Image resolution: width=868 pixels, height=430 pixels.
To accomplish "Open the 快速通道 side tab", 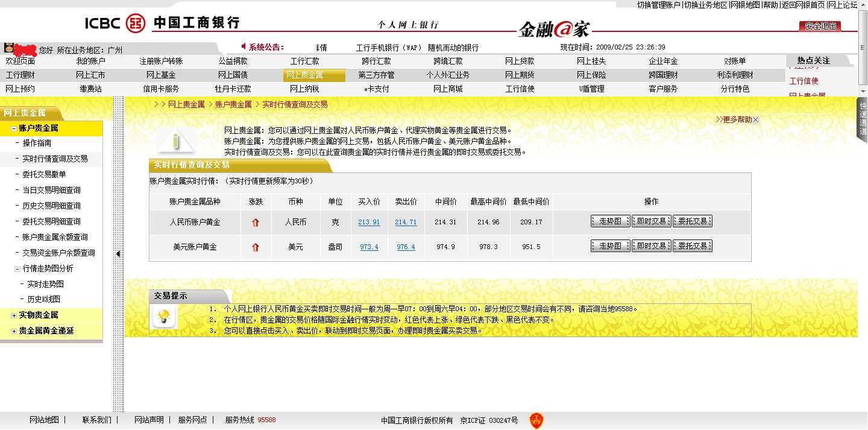I will [863, 119].
